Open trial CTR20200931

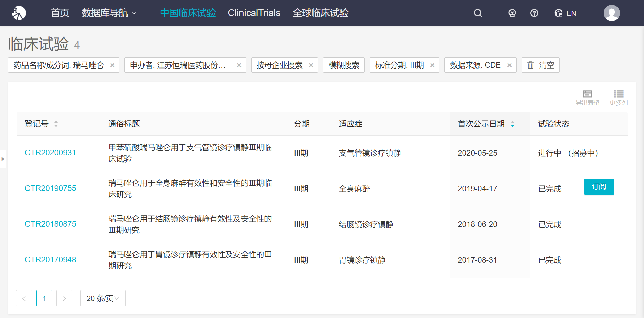[x=50, y=153]
